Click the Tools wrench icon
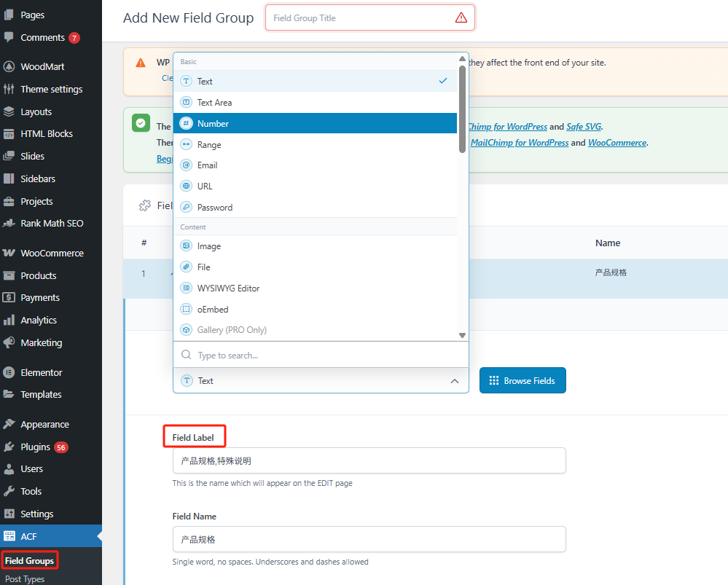The height and width of the screenshot is (585, 728). point(9,491)
